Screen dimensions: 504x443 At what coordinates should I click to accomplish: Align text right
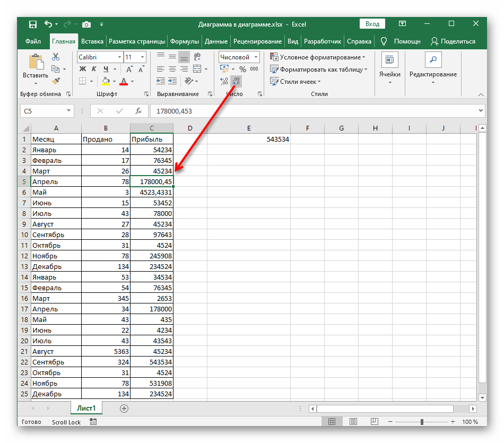tap(184, 69)
